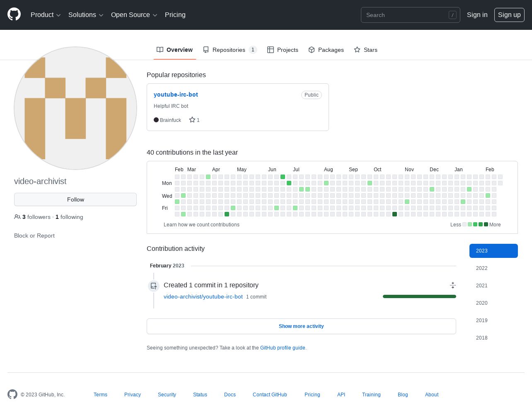532x420 pixels.
Task: Click Sign in link
Action: pyautogui.click(x=477, y=15)
